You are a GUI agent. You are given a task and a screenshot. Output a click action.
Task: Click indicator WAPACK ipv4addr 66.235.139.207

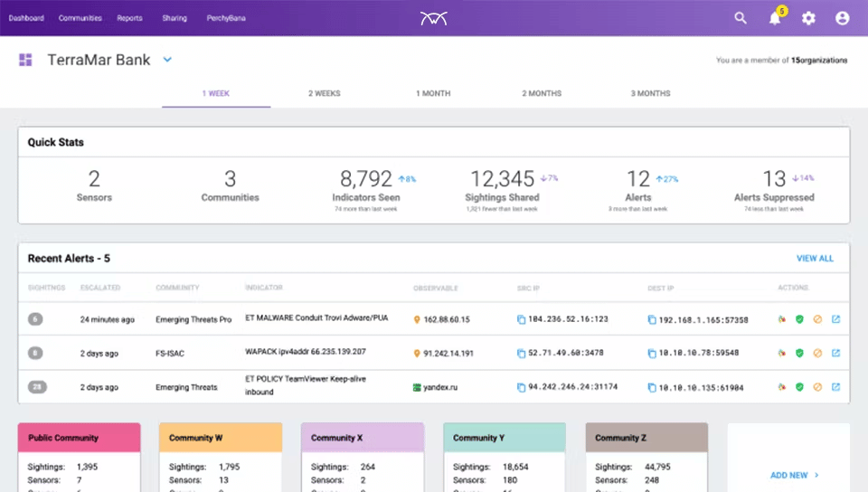coord(306,352)
